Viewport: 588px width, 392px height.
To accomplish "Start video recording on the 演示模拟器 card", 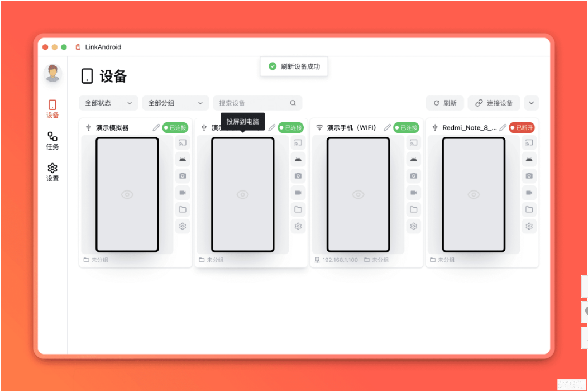I will tap(183, 193).
